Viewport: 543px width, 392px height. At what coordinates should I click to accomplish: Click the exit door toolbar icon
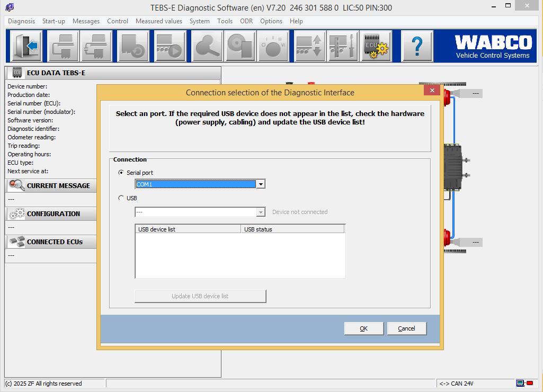[26, 46]
